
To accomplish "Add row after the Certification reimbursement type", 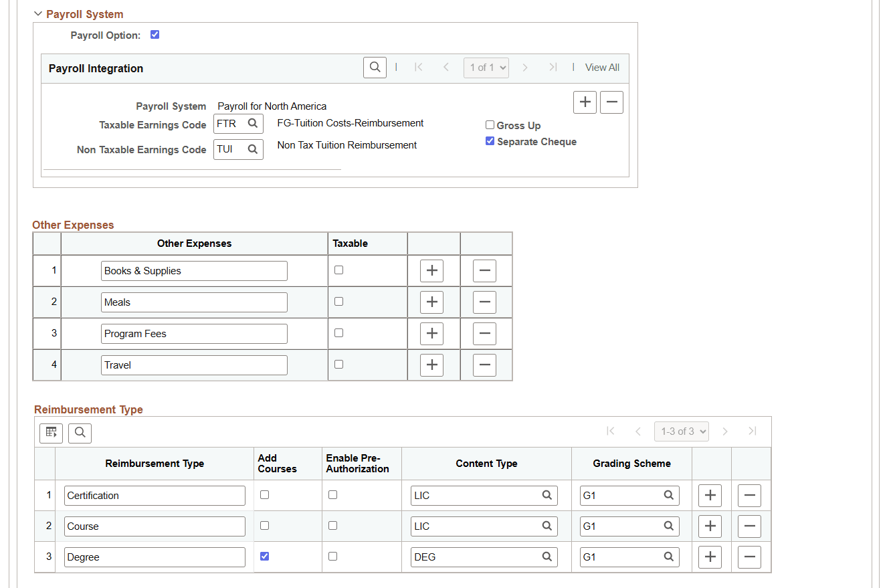I will [710, 496].
